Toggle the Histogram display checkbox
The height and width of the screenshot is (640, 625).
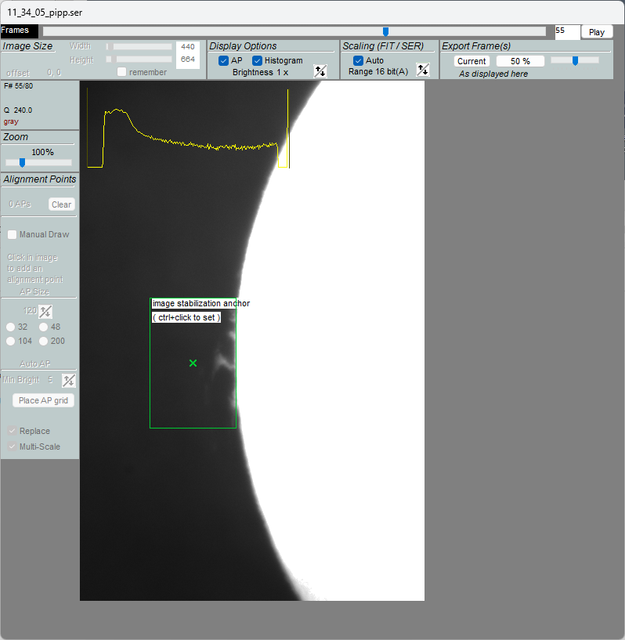(x=257, y=61)
